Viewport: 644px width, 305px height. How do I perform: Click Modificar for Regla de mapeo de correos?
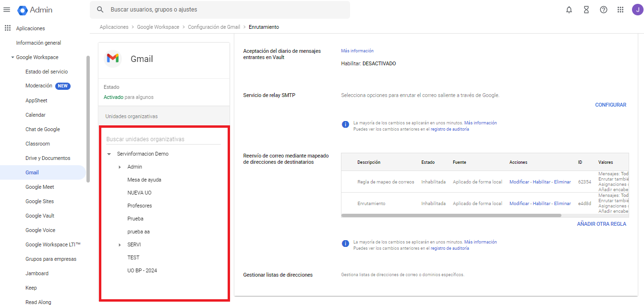coord(519,182)
